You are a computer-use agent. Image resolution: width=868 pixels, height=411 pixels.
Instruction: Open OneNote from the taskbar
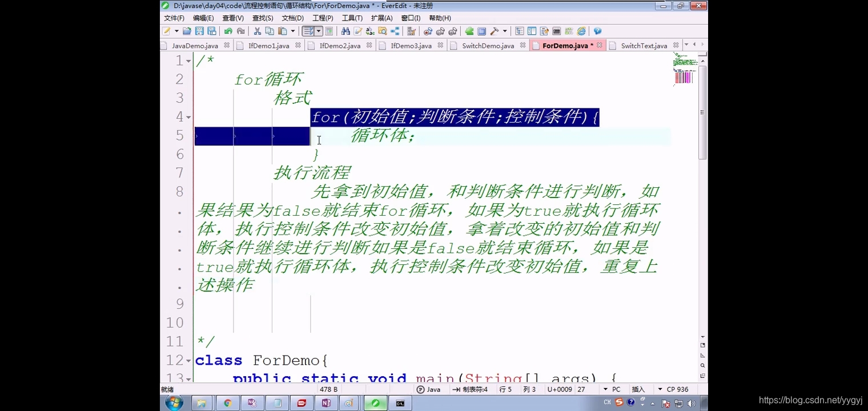pos(326,403)
